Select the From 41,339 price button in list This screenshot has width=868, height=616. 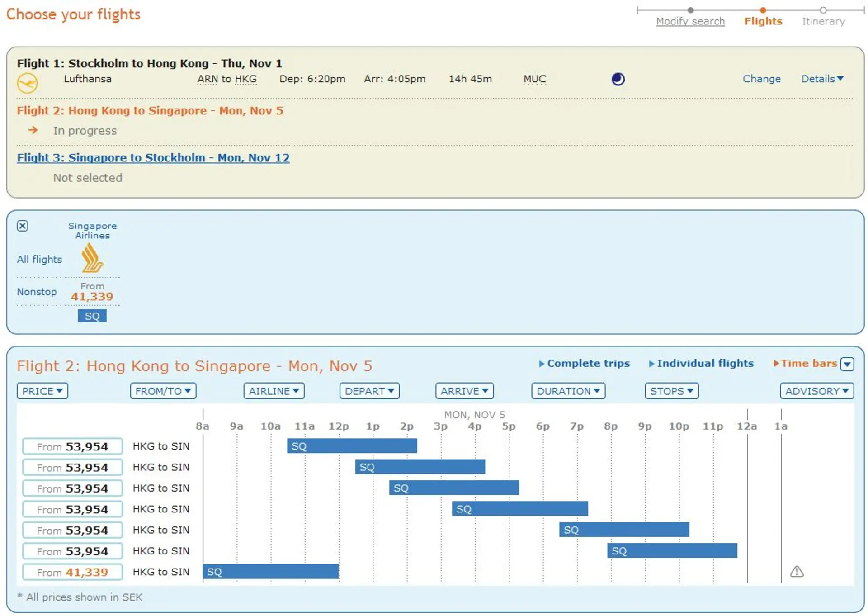point(72,572)
